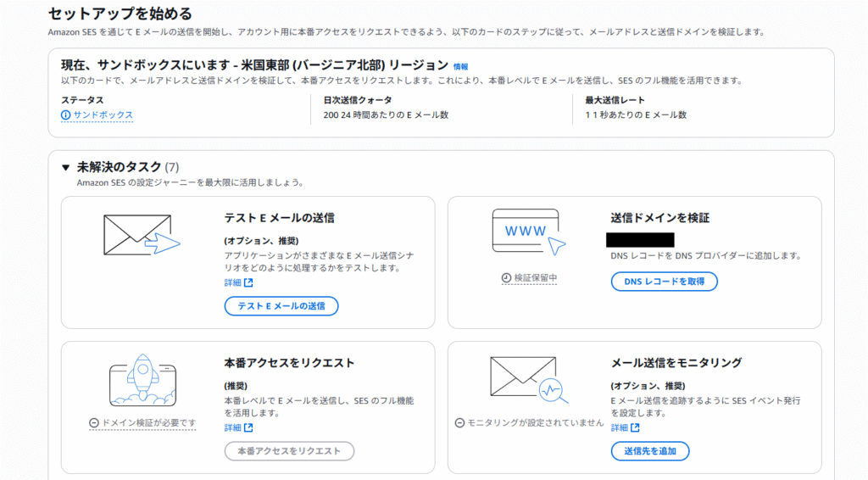Click the 検証保留中 status label

pos(536,278)
